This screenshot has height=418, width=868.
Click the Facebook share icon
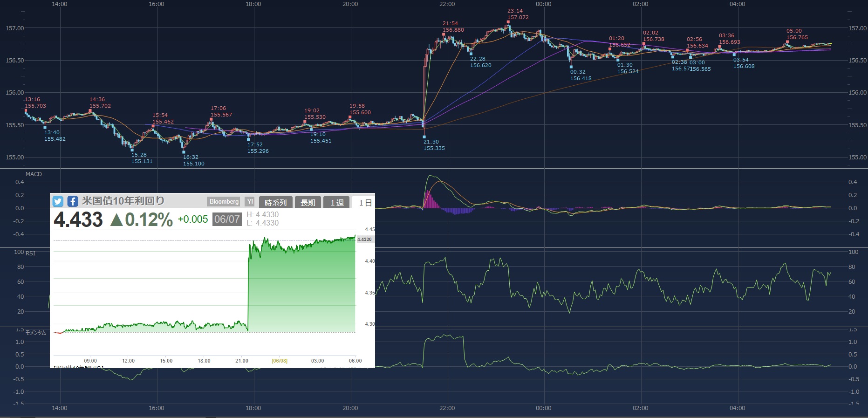click(x=73, y=201)
